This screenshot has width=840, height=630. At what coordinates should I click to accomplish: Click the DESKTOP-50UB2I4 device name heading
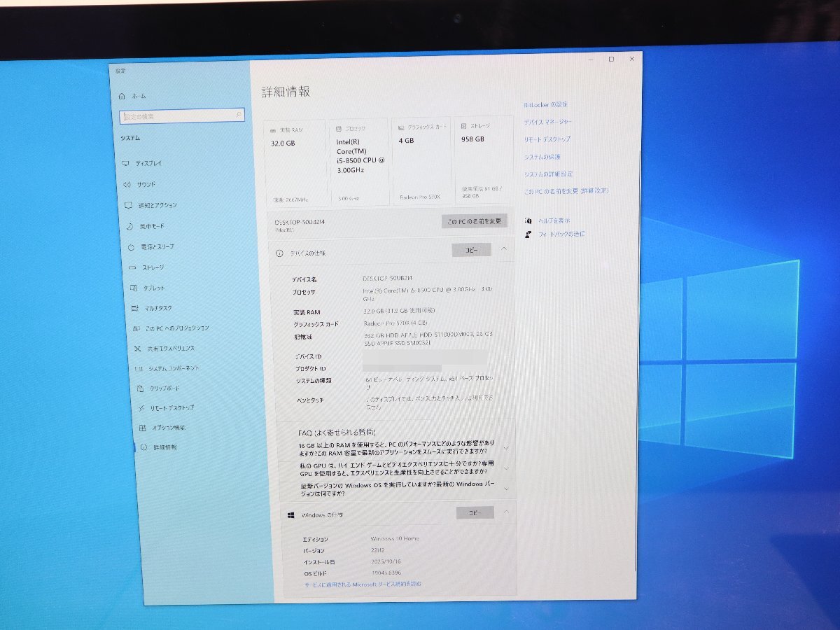click(300, 222)
